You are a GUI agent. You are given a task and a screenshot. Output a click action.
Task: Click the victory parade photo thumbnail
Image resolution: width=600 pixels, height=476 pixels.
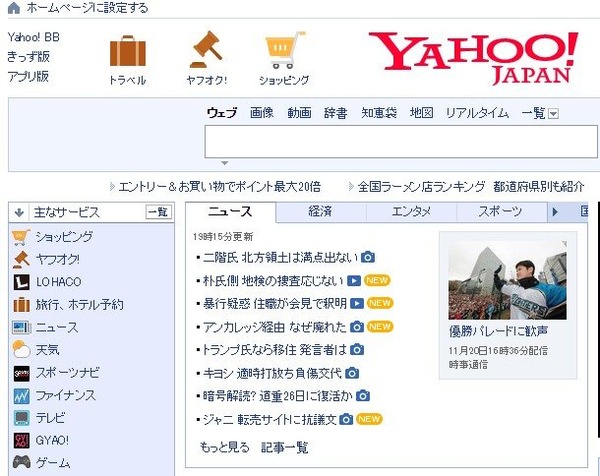click(x=507, y=280)
